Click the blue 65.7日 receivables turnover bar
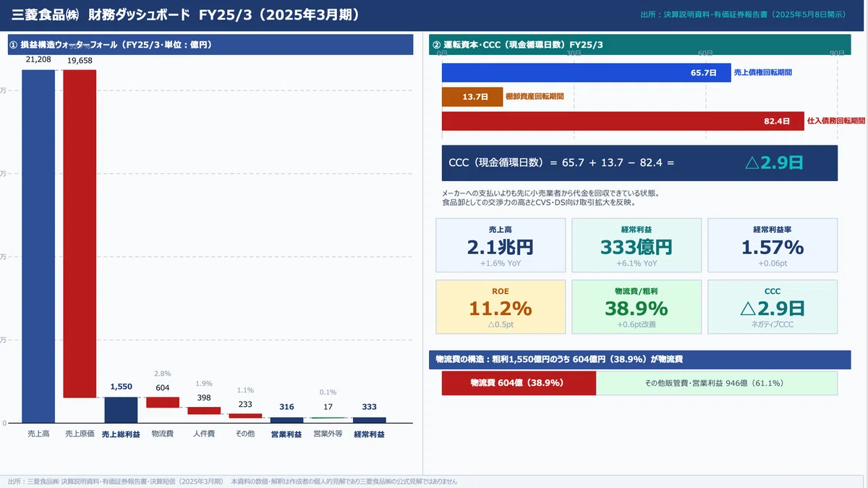868x488 pixels. pos(586,72)
